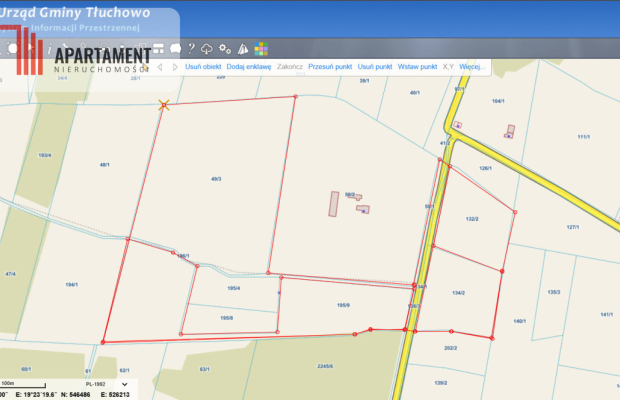Open the settings gears icon
Image resolution: width=620 pixels, height=400 pixels.
coord(225,48)
